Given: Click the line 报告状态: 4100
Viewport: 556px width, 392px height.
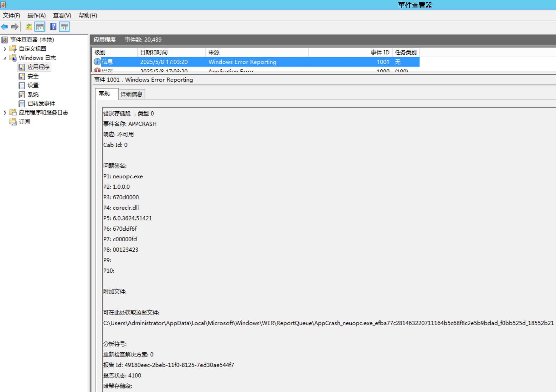Looking at the screenshot, I should 122,375.
